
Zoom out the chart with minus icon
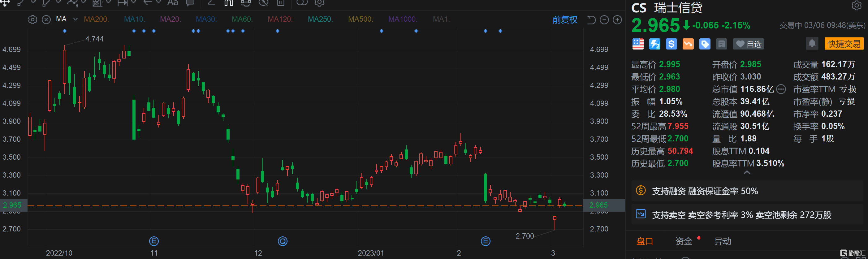pyautogui.click(x=604, y=20)
